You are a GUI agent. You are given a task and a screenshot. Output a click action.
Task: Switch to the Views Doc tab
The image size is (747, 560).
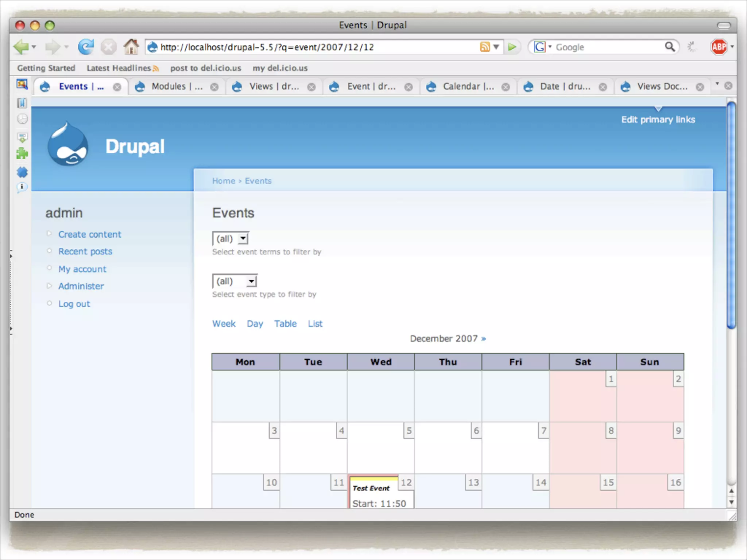pos(662,86)
